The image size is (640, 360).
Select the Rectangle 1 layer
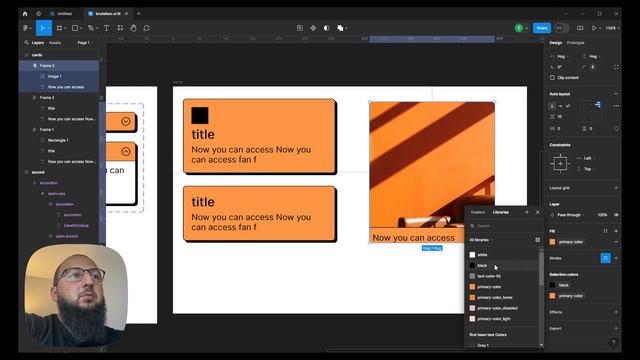[x=59, y=140]
